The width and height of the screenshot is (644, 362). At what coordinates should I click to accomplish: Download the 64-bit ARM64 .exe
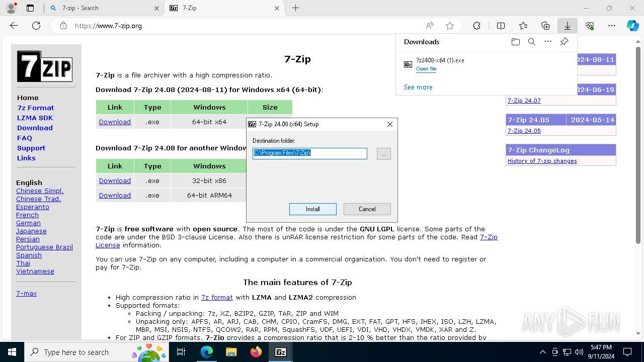point(115,195)
